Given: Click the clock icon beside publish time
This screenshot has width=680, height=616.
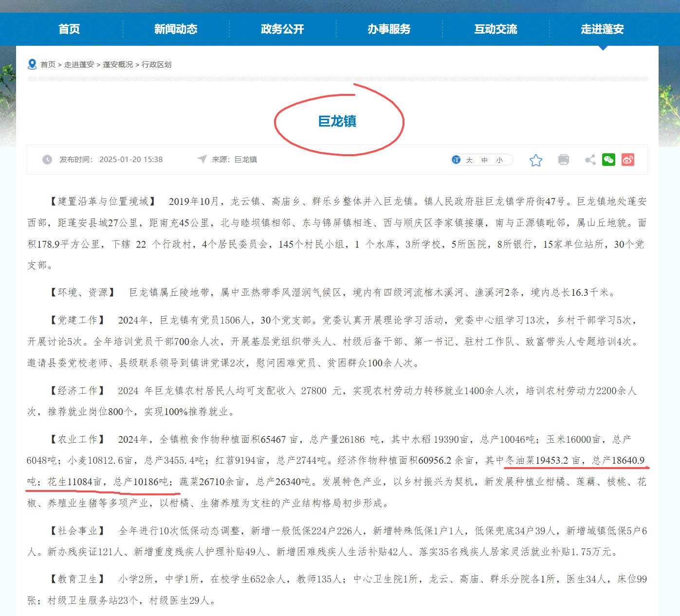Looking at the screenshot, I should (47, 160).
